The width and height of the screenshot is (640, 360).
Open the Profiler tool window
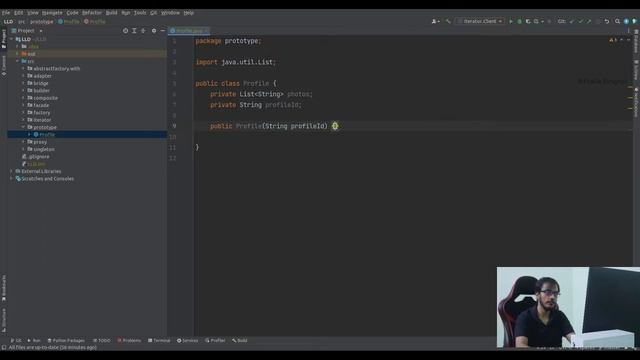tap(215, 340)
